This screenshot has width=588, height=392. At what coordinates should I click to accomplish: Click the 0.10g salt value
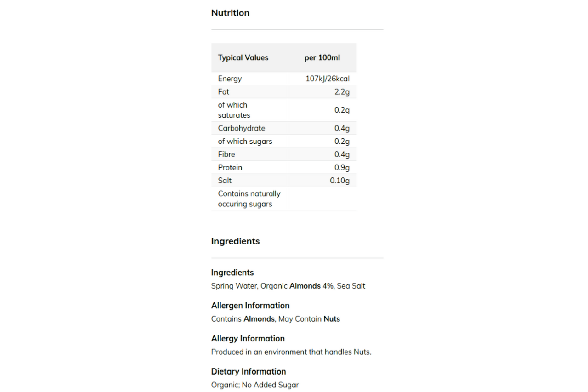click(x=339, y=181)
